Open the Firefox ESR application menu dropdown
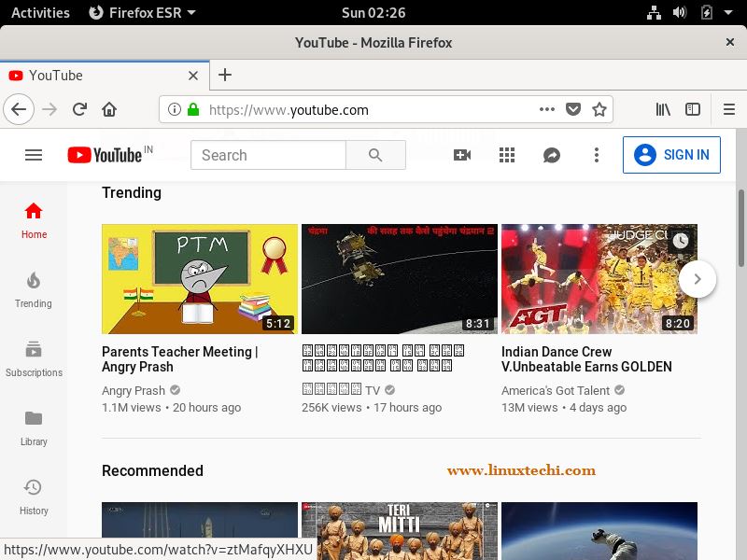Image resolution: width=747 pixels, height=560 pixels. 142,13
